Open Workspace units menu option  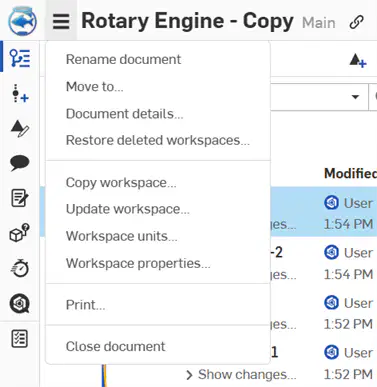pyautogui.click(x=122, y=236)
